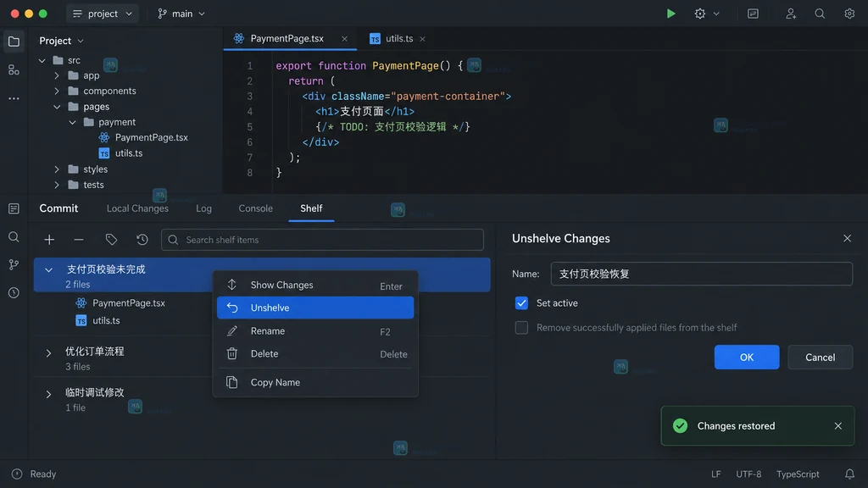Select PaymentPage.tsx under the shelf entry

(129, 303)
